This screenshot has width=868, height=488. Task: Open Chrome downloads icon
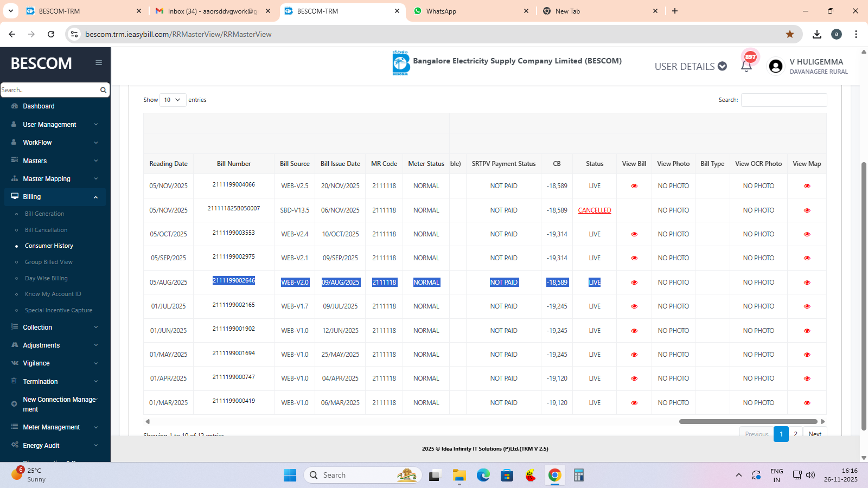817,34
